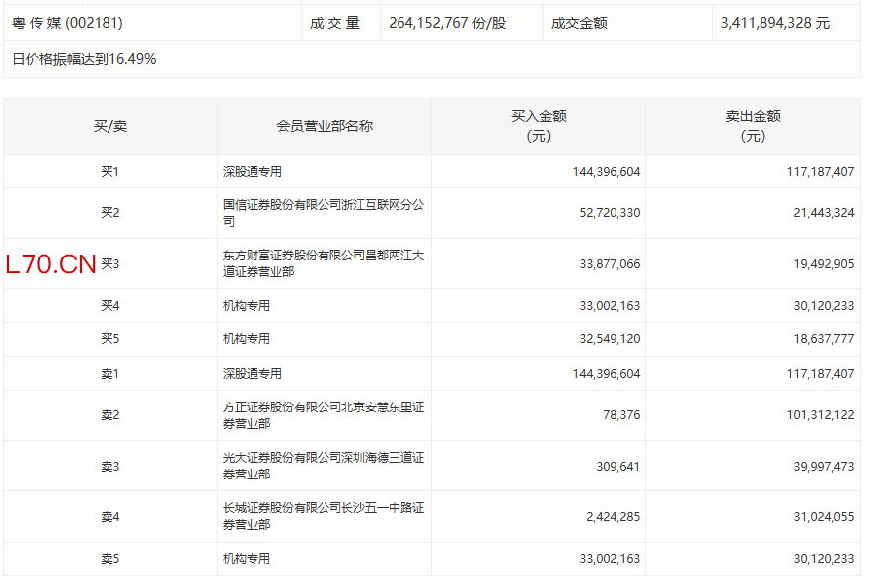
Task: Select the 买/卖 column header
Action: click(x=109, y=126)
